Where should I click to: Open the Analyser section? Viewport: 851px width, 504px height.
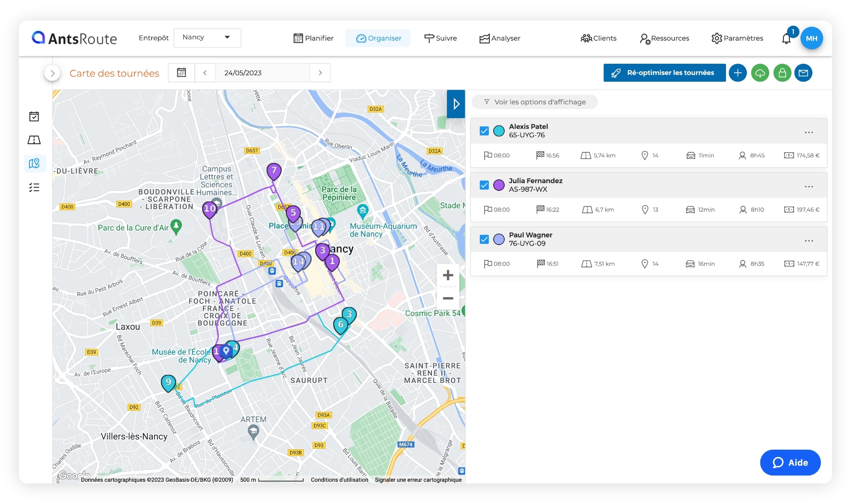tap(500, 38)
